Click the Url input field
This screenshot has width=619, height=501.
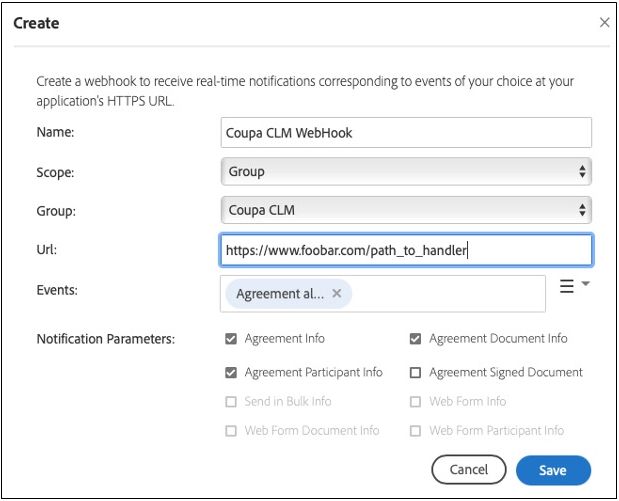(406, 250)
